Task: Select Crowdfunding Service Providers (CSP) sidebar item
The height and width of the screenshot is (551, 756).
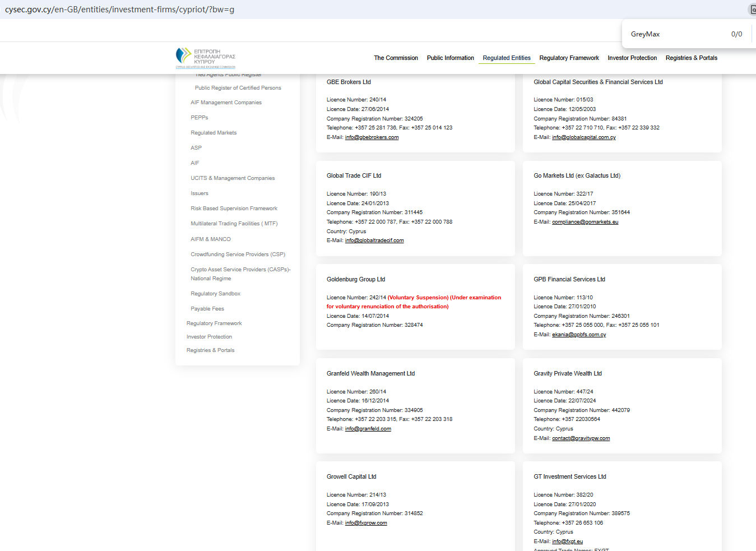Action: pyautogui.click(x=238, y=254)
